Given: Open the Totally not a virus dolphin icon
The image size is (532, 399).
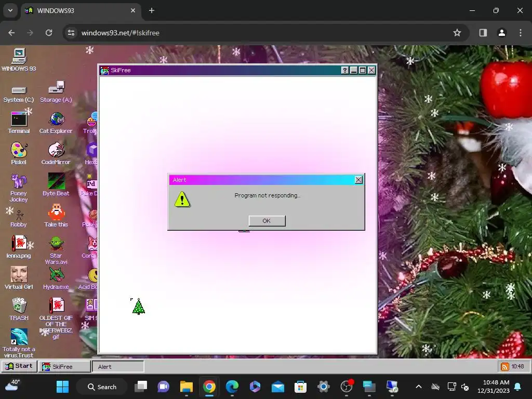Looking at the screenshot, I should tap(19, 343).
